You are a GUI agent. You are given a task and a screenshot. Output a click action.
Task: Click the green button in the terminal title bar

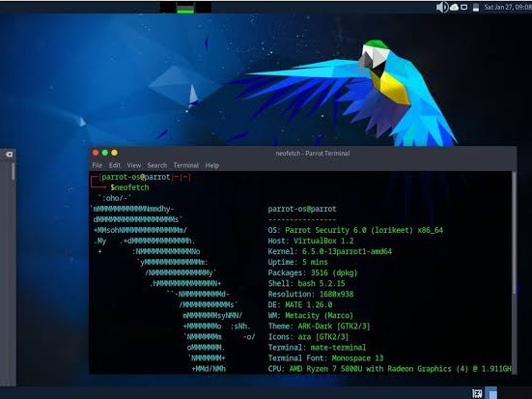[x=105, y=153]
